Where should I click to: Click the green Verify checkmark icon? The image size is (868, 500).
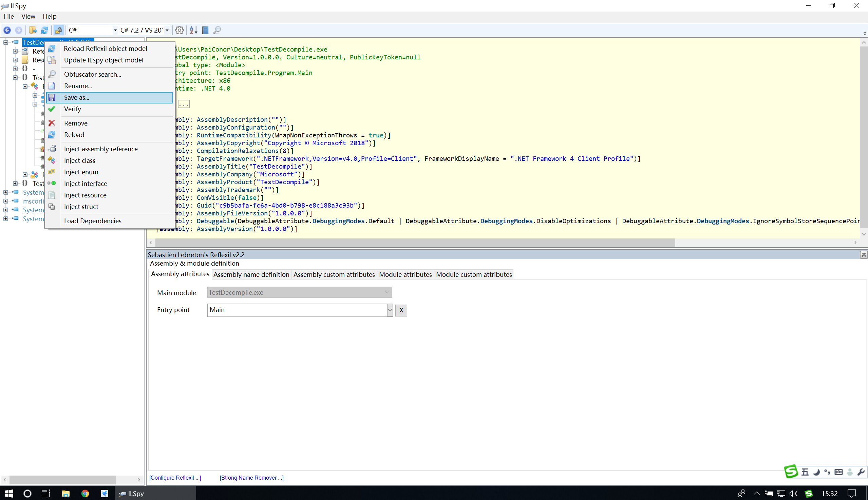[x=52, y=109]
